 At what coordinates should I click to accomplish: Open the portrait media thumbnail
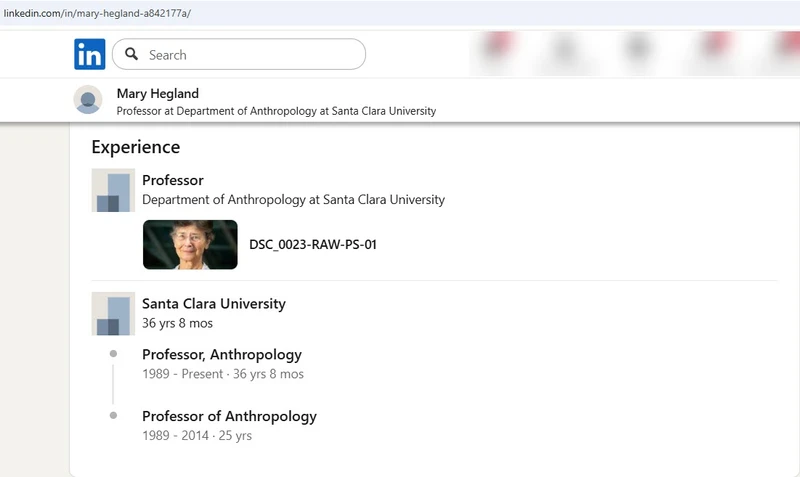190,244
